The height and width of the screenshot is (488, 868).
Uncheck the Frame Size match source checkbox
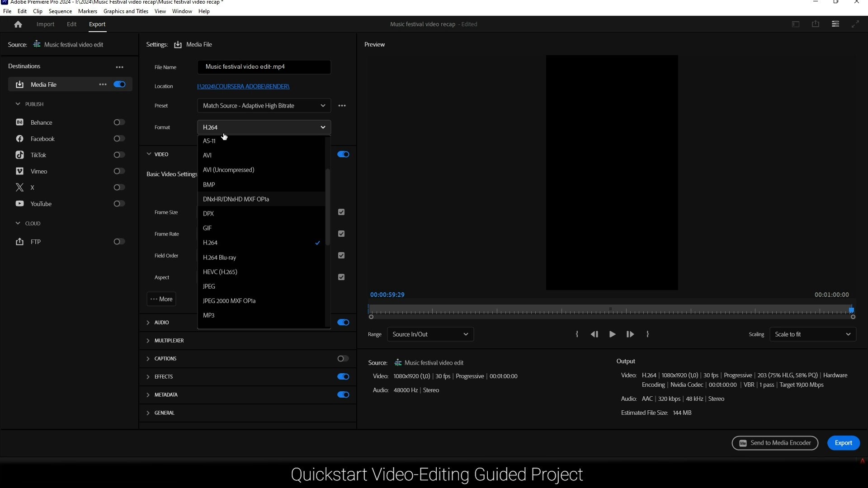[x=341, y=212]
